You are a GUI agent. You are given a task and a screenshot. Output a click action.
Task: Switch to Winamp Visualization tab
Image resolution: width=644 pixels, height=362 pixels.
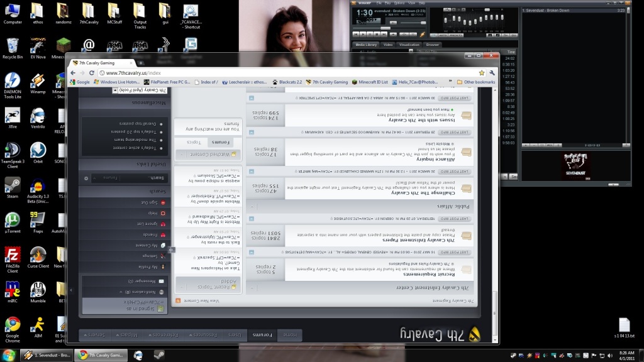409,45
